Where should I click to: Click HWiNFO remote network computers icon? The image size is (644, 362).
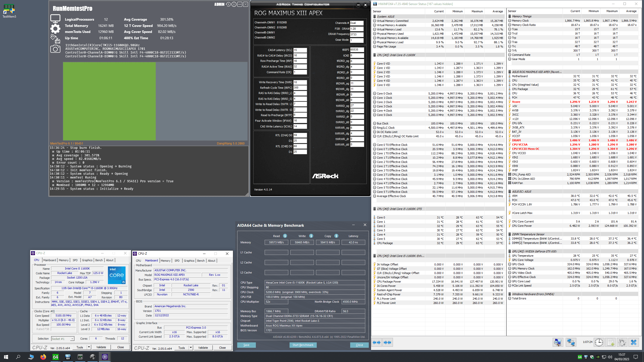571,342
